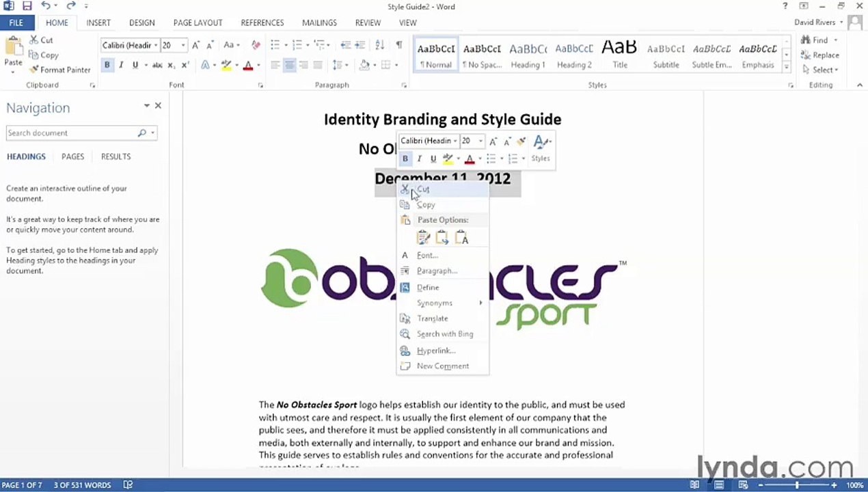Image resolution: width=868 pixels, height=492 pixels.
Task: Switch to the REVIEW tab
Action: [x=368, y=23]
